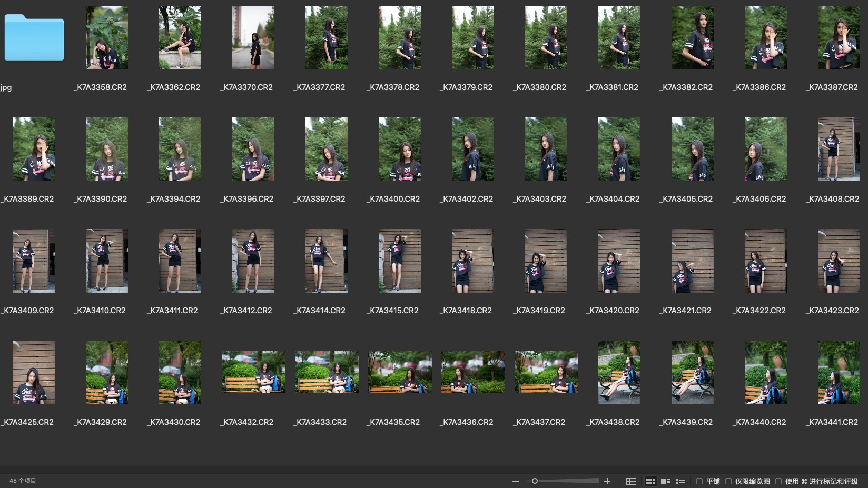Screen dimensions: 868x488
Task: Select thumbnail _K7A3425.CR2
Action: 34,372
